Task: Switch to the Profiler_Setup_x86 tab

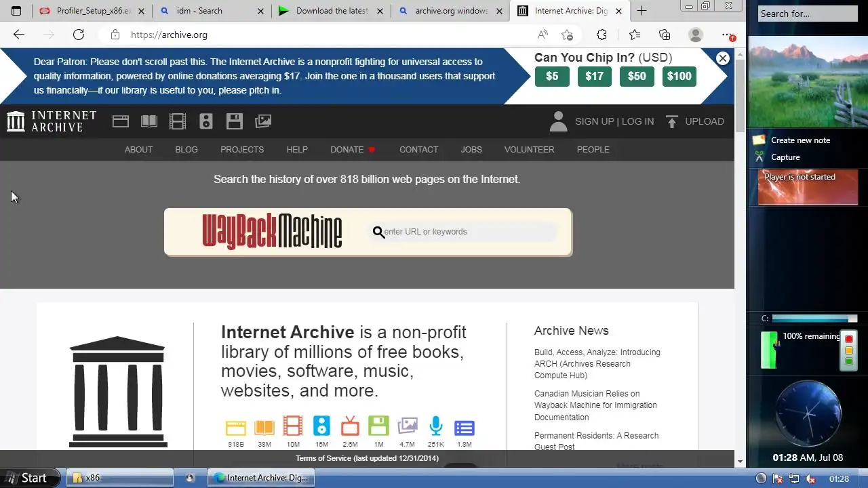Action: pyautogui.click(x=93, y=11)
